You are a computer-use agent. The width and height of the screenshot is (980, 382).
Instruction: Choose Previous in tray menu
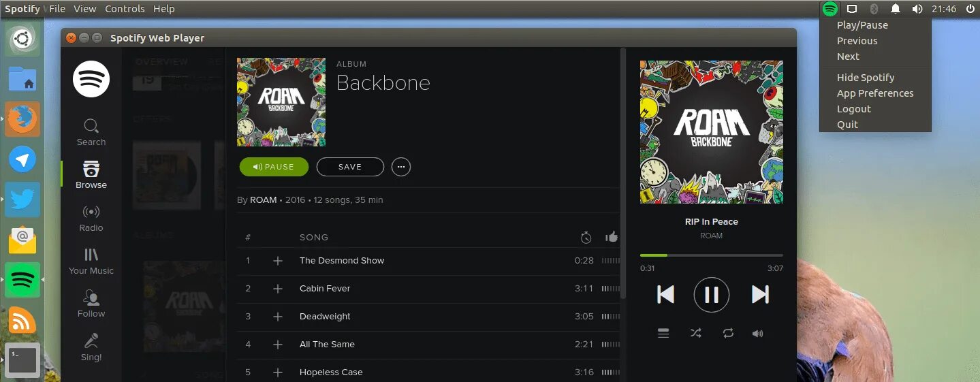click(857, 41)
